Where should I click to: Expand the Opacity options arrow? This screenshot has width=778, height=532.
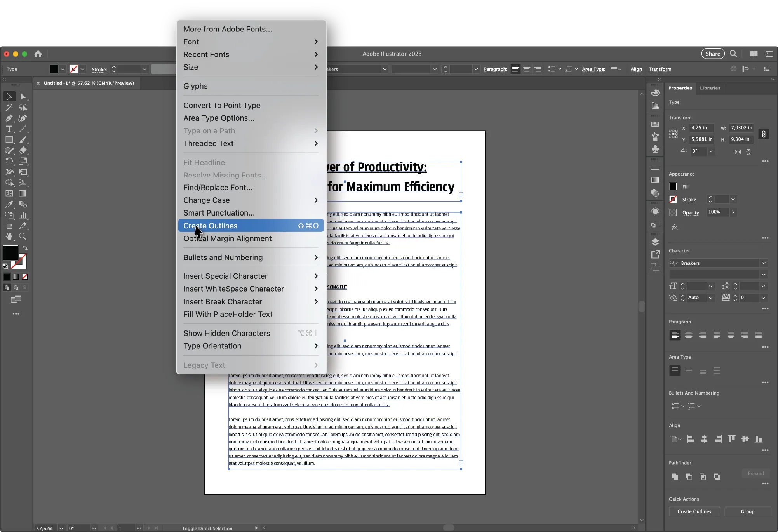[x=733, y=212]
